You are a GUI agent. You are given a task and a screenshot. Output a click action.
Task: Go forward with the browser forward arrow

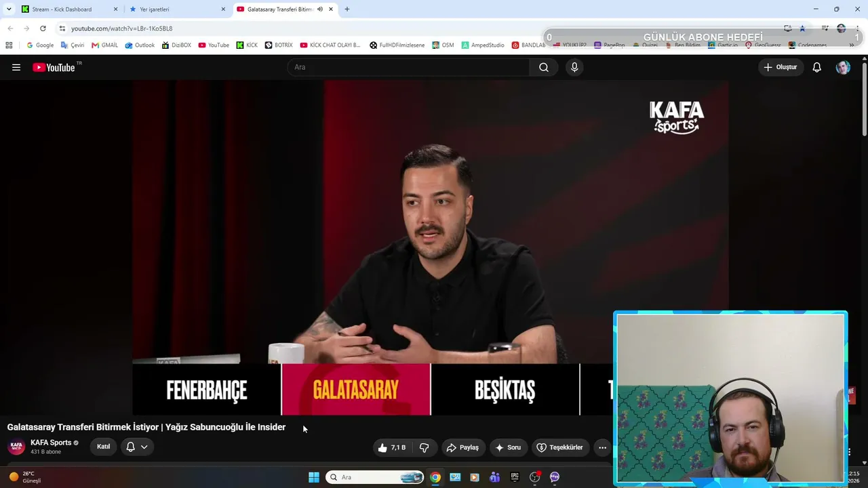pyautogui.click(x=26, y=28)
